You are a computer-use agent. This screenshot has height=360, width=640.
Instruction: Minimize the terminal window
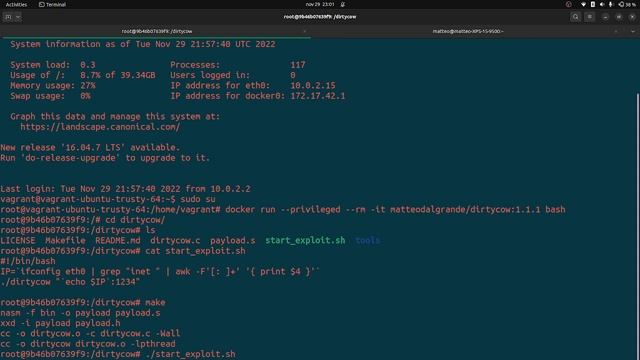click(x=605, y=17)
